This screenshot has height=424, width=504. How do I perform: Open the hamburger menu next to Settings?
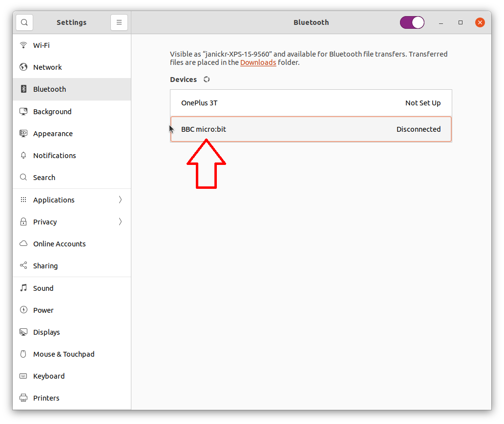coord(119,22)
